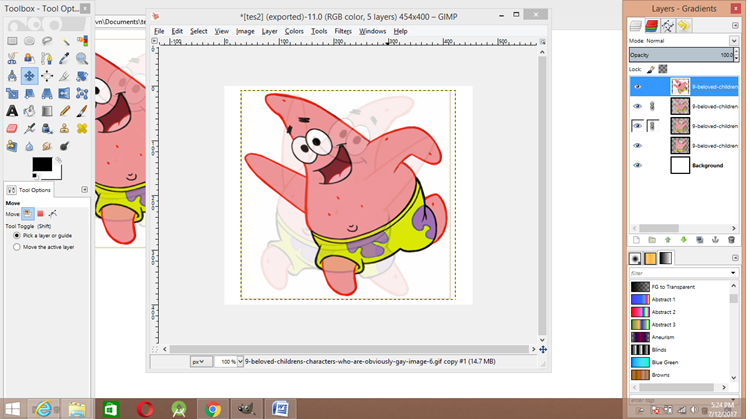Select the Color Picker tool
This screenshot has width=750, height=419.
click(65, 58)
